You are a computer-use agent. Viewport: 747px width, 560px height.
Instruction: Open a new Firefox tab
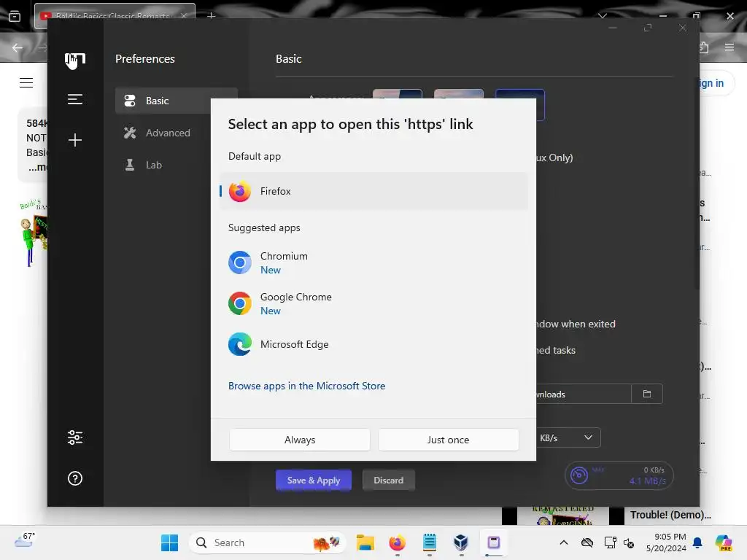point(211,16)
